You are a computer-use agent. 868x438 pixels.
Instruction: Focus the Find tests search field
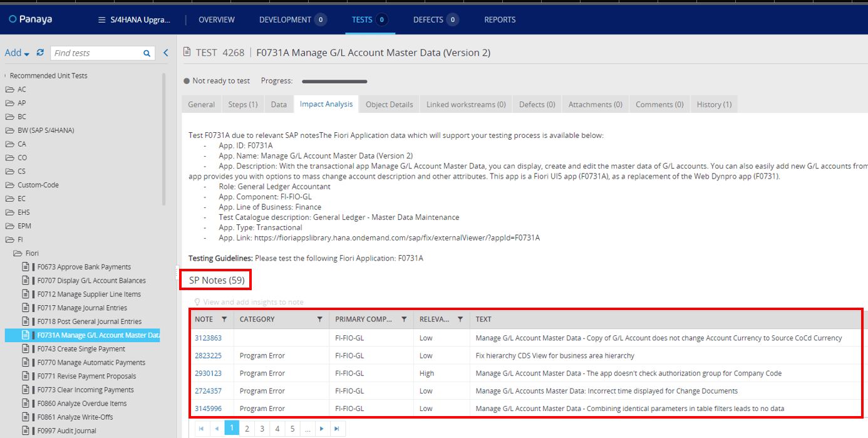(97, 53)
